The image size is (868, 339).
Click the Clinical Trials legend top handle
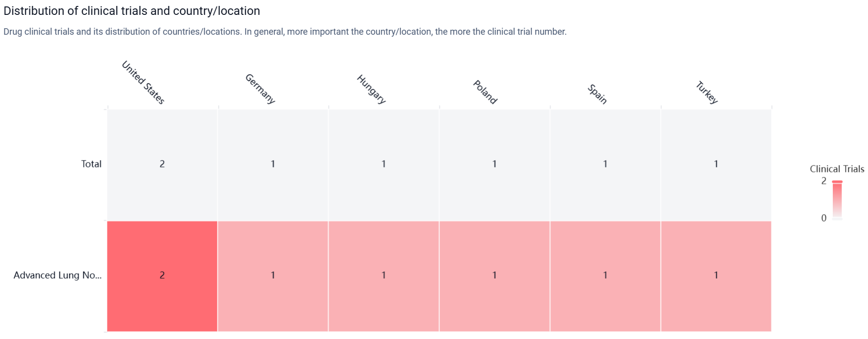point(837,182)
